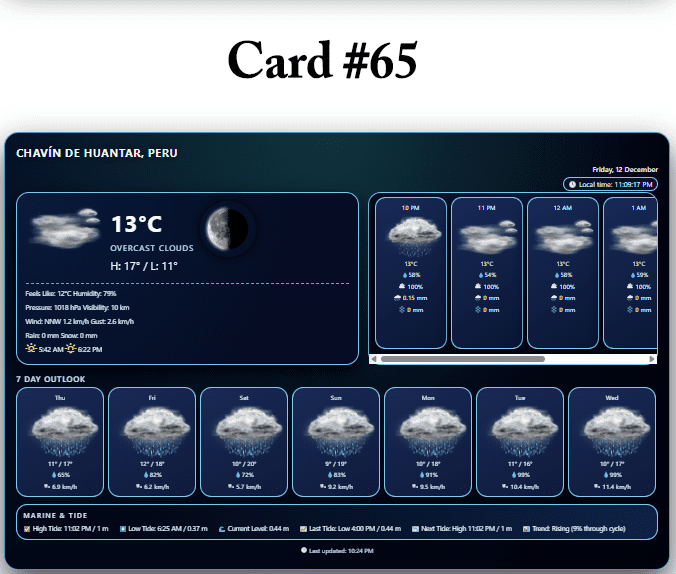
Task: Open the Saturday forecast card
Action: [244, 442]
